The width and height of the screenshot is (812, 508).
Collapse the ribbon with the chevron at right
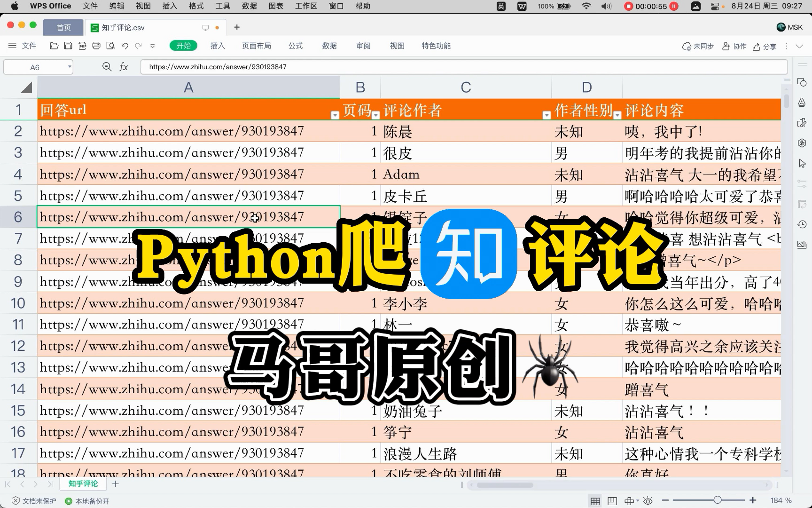(x=799, y=46)
